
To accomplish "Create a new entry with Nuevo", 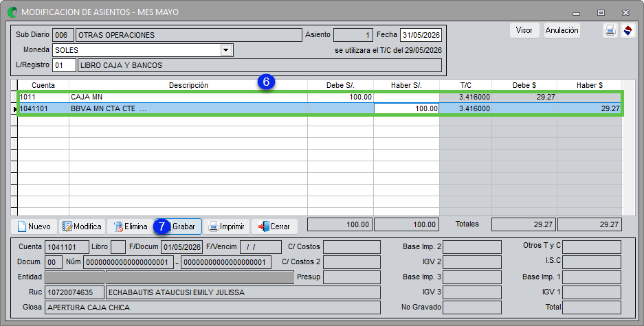I will [34, 226].
